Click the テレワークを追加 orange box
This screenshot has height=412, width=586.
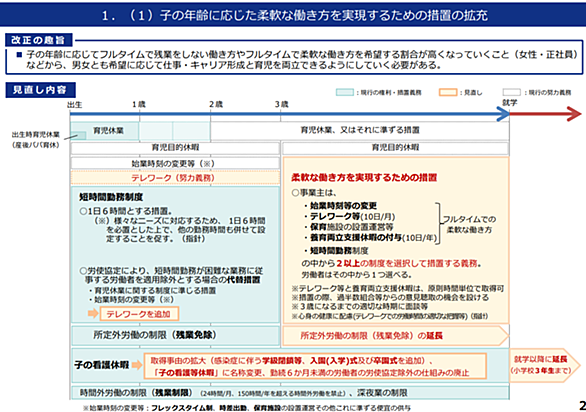139,314
